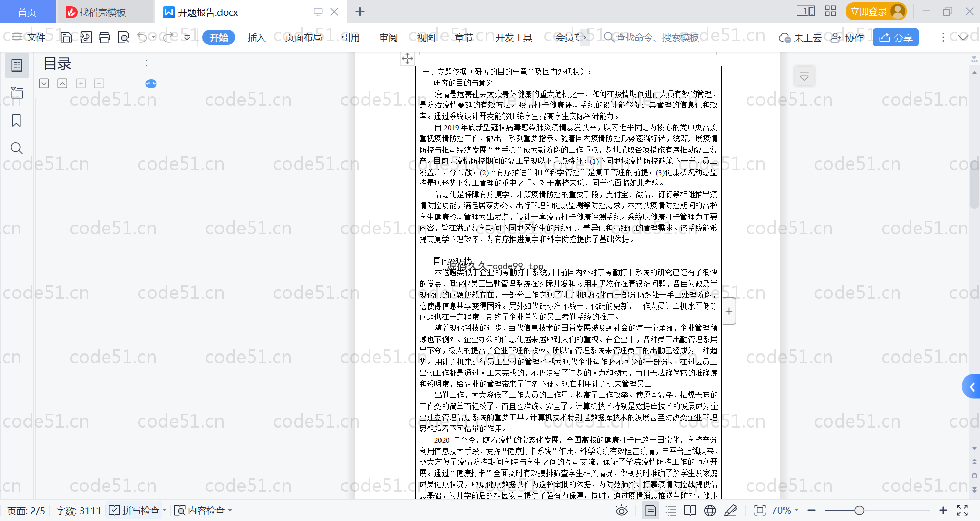Screen dimensions: 980x521
Task: Click the table move handle icon
Action: (x=407, y=58)
